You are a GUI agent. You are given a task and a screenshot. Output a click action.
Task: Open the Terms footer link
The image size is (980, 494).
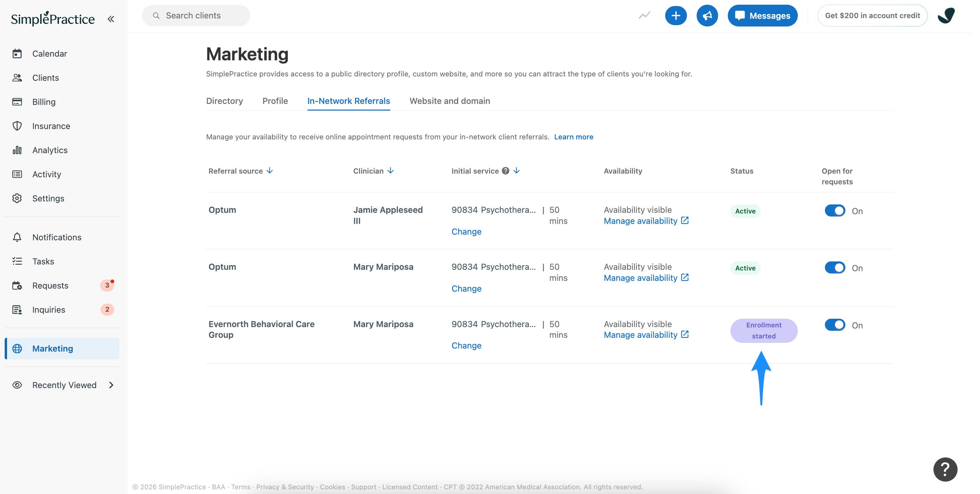click(x=240, y=487)
